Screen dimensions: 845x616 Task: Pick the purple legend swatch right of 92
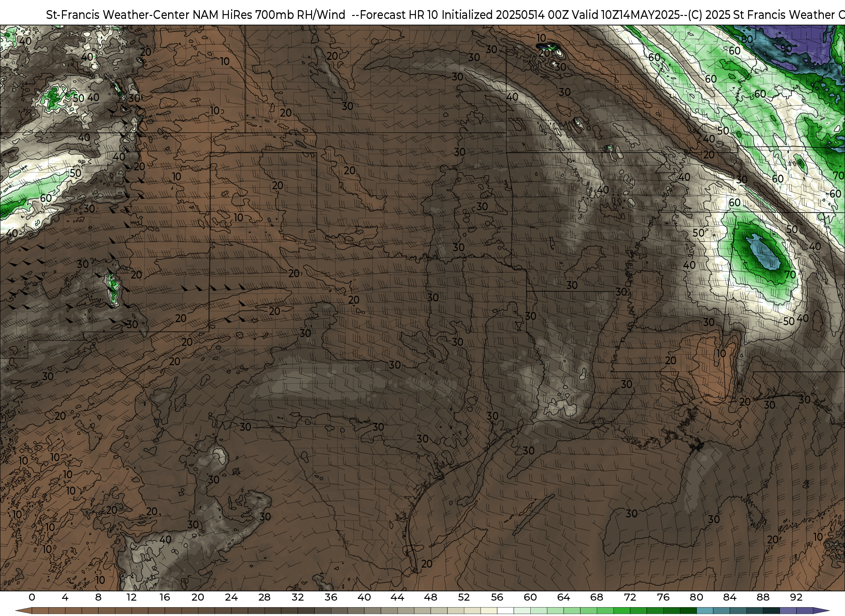[x=805, y=611]
